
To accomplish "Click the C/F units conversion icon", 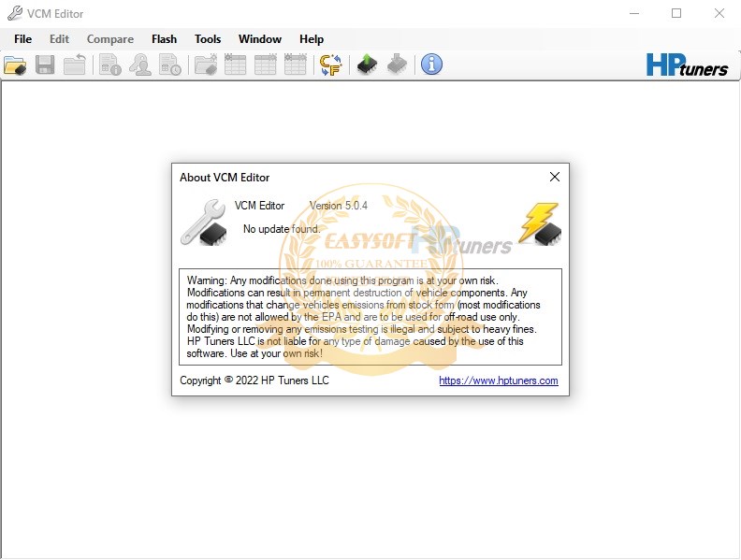I will pyautogui.click(x=331, y=65).
